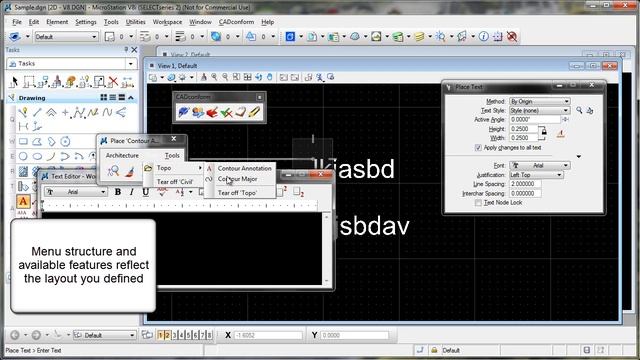640x360 pixels.
Task: Click the red crossed-circle icon in main toolbar
Action: [x=512, y=36]
